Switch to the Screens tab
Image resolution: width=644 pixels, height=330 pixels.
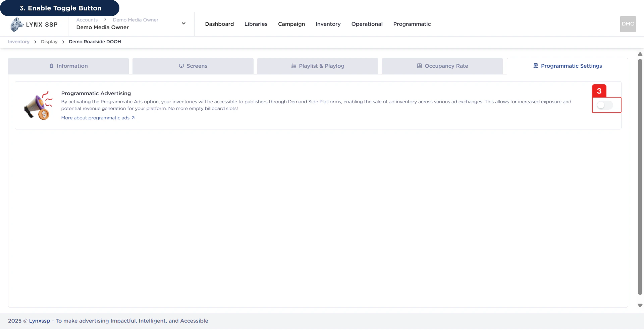point(193,66)
